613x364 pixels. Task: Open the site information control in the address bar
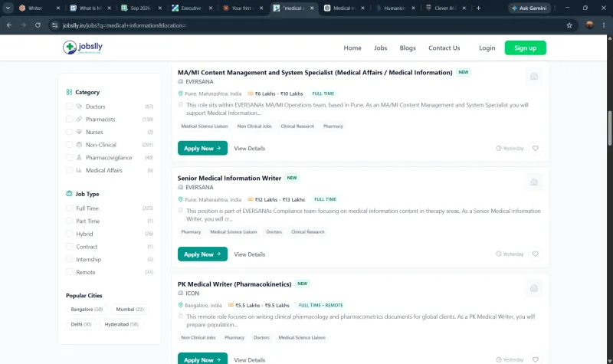[x=54, y=25]
